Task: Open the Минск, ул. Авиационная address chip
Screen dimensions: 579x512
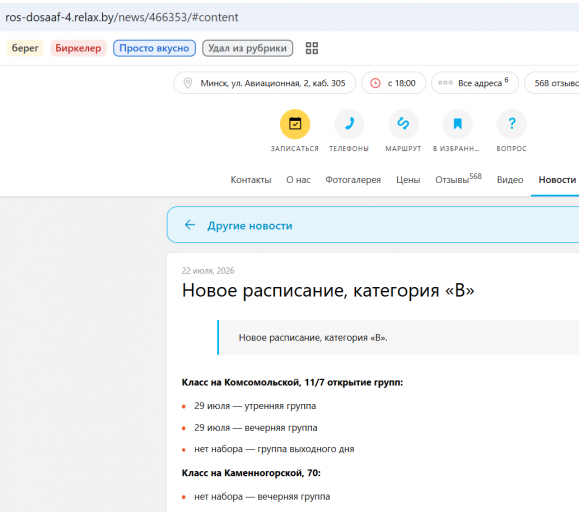Action: (x=265, y=83)
